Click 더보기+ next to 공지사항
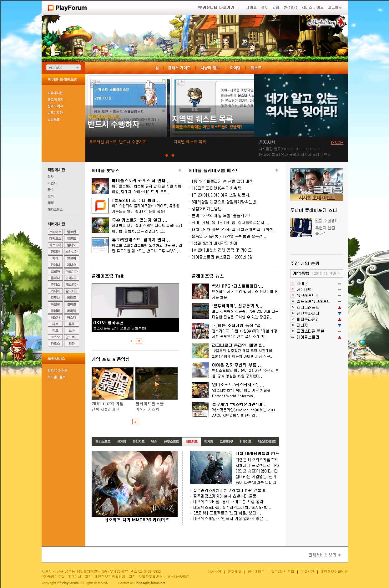Image resolution: width=389 pixels, height=588 pixels. coord(337,143)
